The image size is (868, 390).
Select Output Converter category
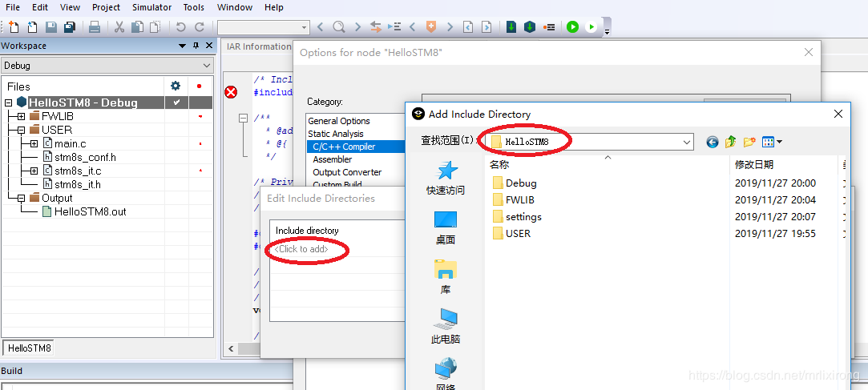click(x=347, y=172)
